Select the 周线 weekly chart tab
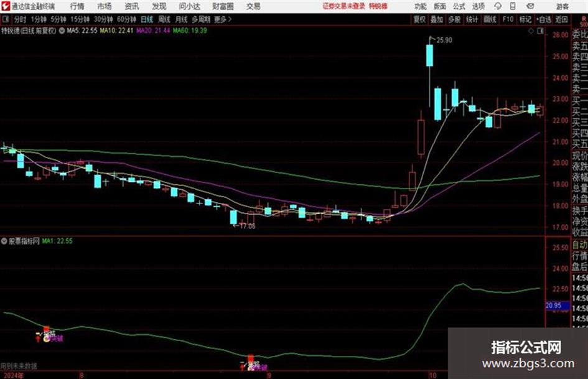This screenshot has width=588, height=379. tap(164, 19)
